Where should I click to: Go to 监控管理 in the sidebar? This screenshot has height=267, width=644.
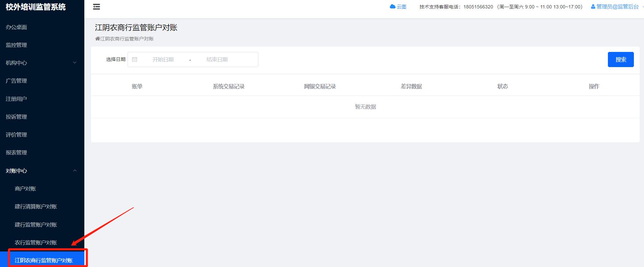(x=16, y=45)
